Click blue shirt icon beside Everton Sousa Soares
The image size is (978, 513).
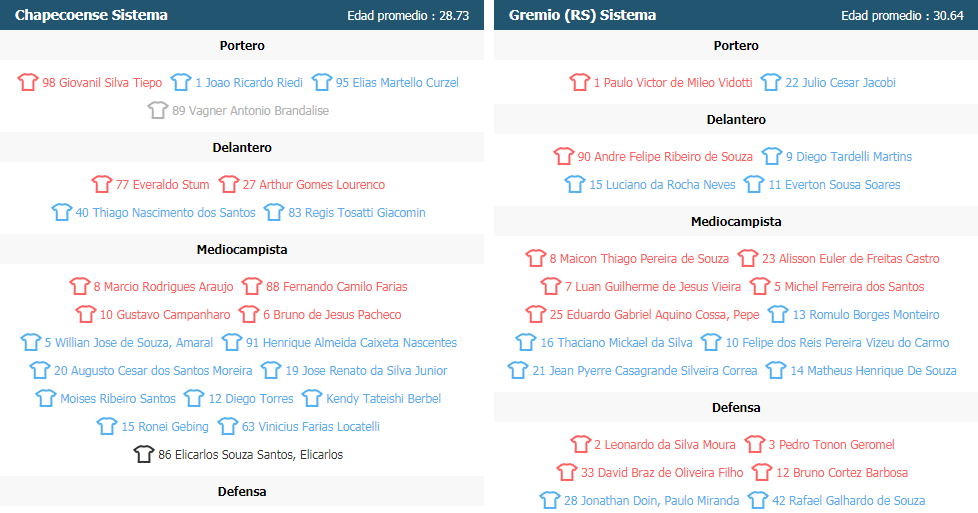(754, 185)
